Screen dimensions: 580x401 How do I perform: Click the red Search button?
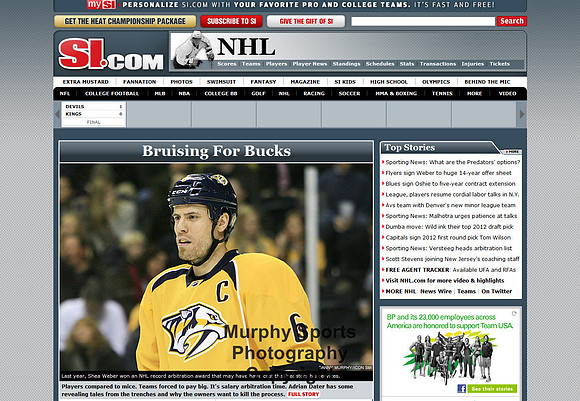(512, 21)
